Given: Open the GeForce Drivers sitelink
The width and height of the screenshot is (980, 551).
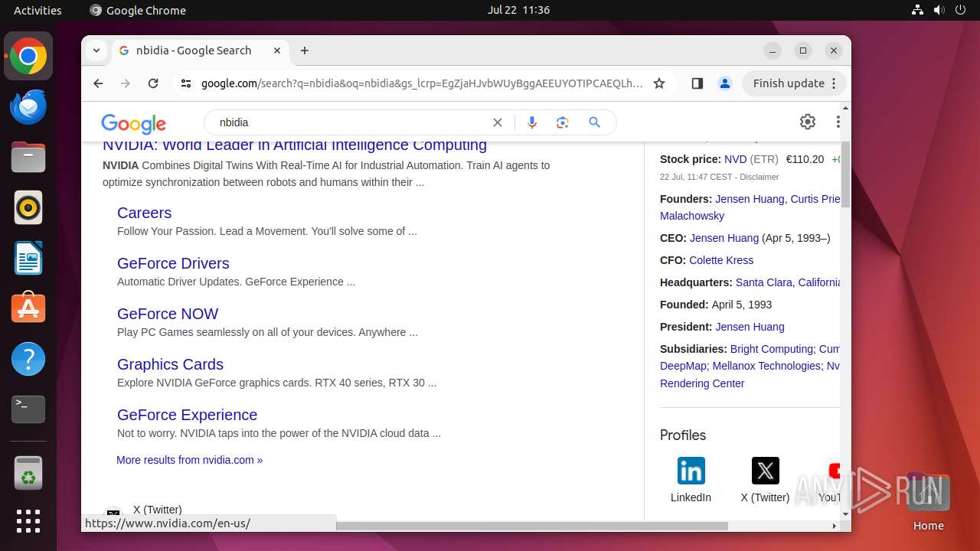Looking at the screenshot, I should (173, 263).
